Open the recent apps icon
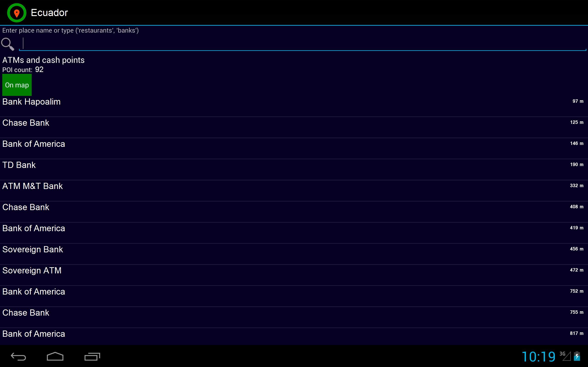The height and width of the screenshot is (367, 588). tap(92, 356)
